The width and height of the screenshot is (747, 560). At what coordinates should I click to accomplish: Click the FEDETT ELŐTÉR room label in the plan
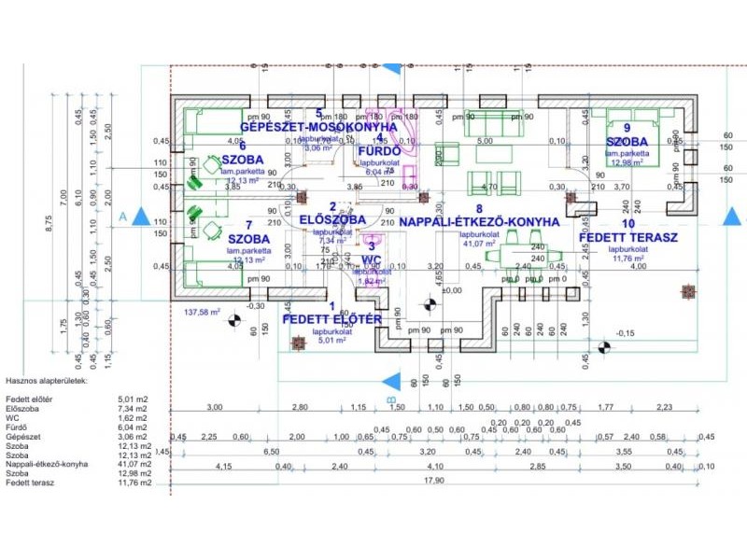click(332, 319)
